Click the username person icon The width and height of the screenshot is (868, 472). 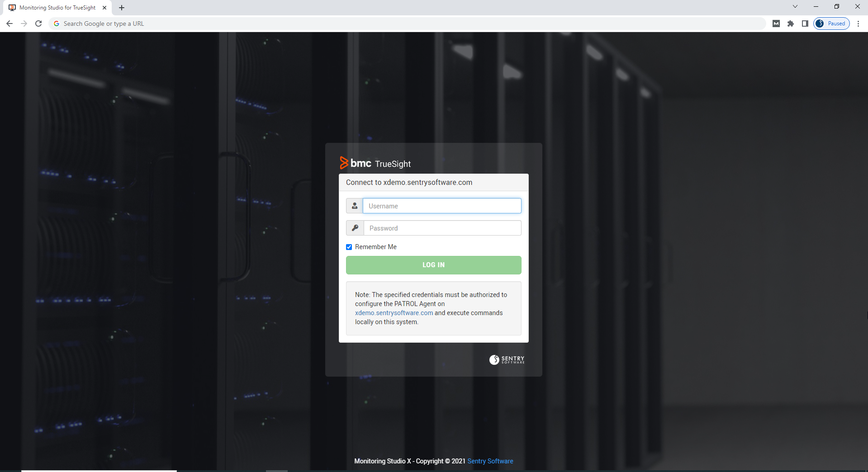(x=354, y=206)
